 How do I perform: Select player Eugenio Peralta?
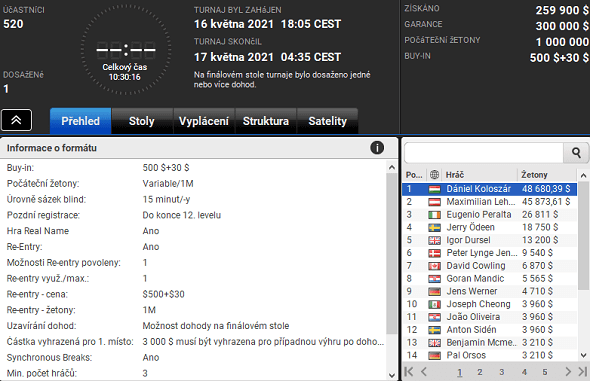[x=489, y=214]
